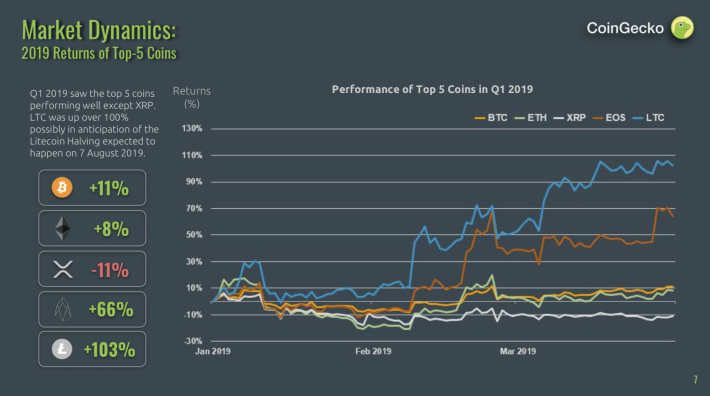Click the EOS legend entry

click(609, 118)
